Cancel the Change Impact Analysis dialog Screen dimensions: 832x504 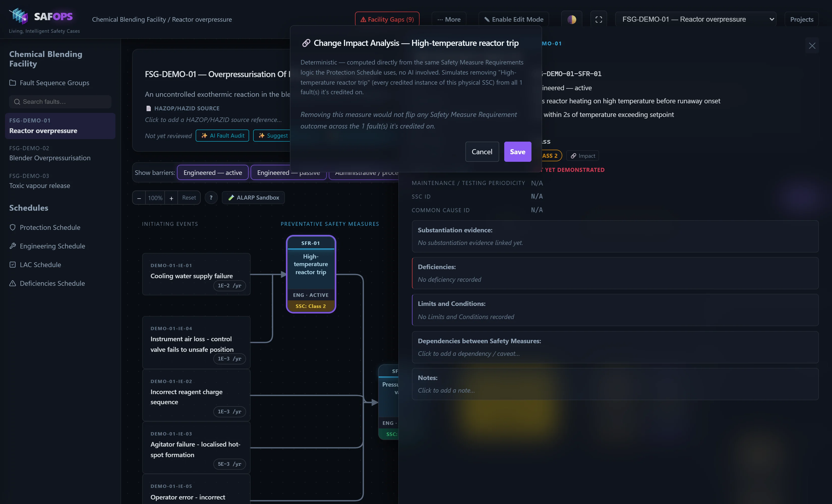482,151
